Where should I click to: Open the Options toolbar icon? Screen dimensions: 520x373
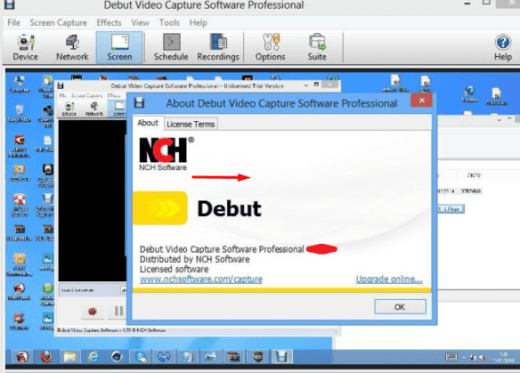click(270, 47)
